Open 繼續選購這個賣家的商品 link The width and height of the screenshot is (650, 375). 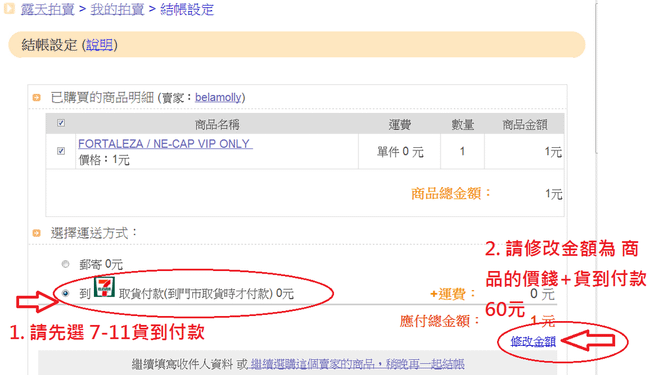[x=357, y=364]
